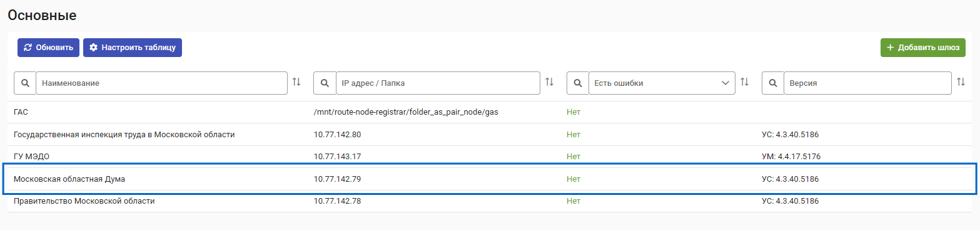The height and width of the screenshot is (230, 980).
Task: Open Настроить таблицу table settings
Action: (x=133, y=47)
